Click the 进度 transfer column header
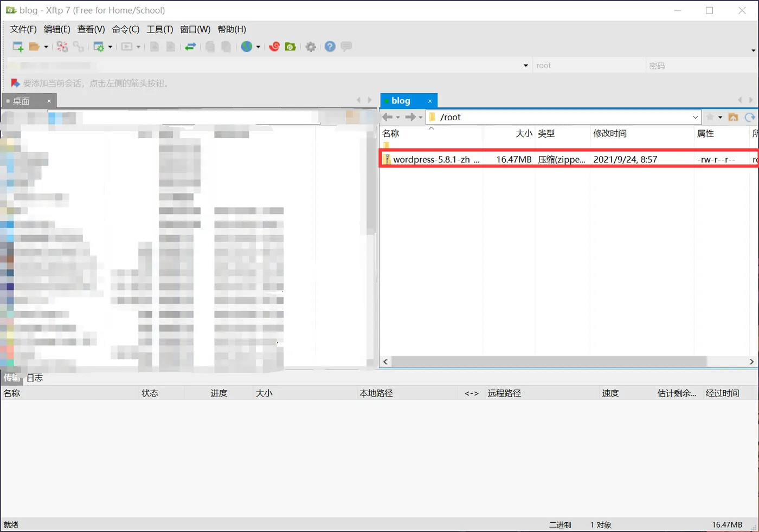759x532 pixels. coord(219,393)
